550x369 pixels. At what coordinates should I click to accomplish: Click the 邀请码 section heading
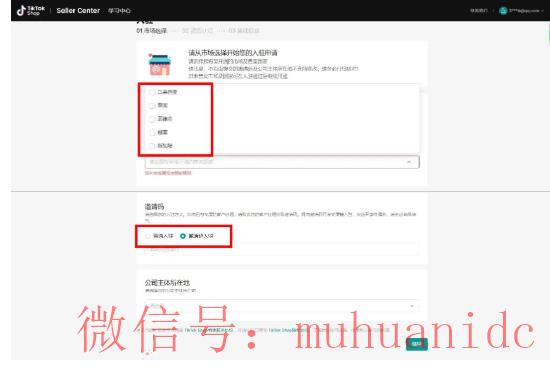pyautogui.click(x=154, y=206)
